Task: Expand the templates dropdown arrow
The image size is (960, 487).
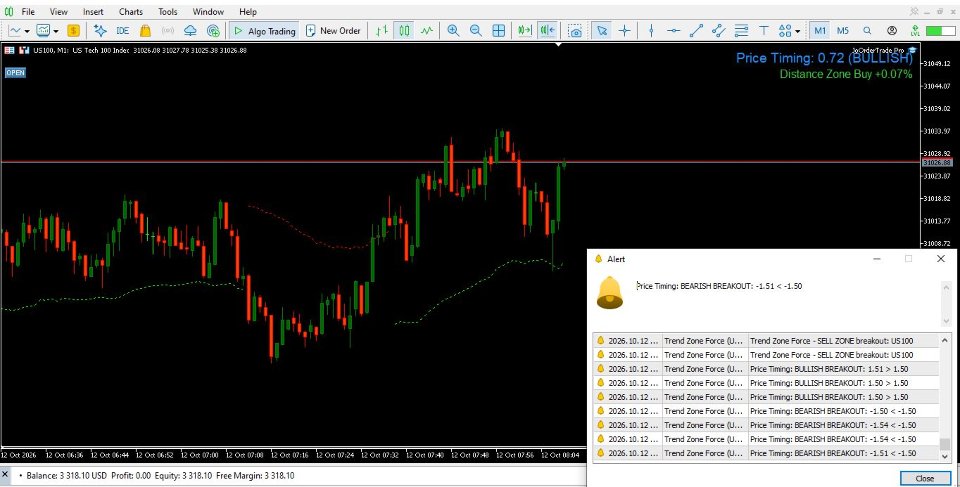Action: pyautogui.click(x=56, y=31)
